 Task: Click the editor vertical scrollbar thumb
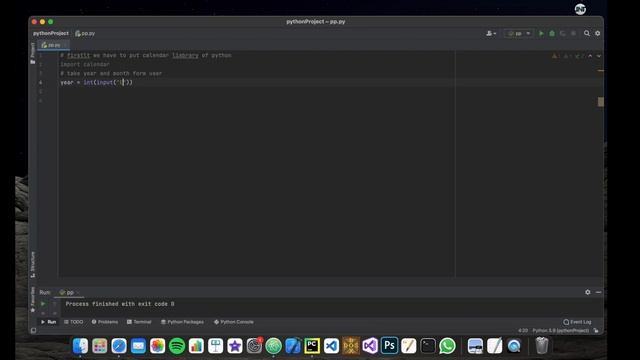click(x=600, y=102)
